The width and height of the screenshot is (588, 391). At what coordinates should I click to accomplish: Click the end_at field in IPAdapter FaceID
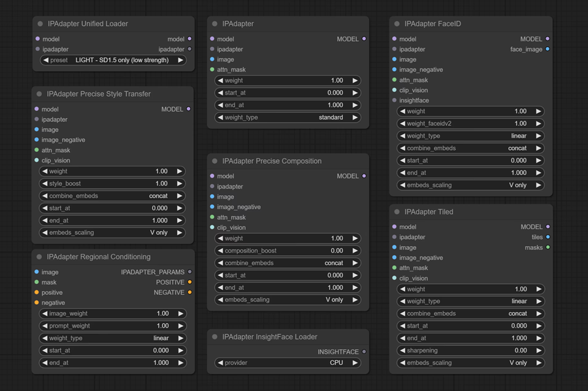470,173
